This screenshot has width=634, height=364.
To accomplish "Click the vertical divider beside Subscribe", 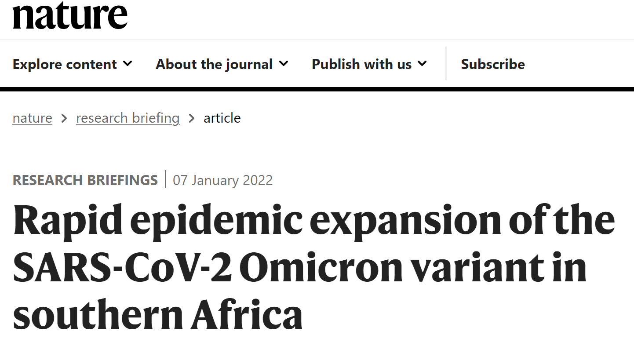I will tap(446, 63).
